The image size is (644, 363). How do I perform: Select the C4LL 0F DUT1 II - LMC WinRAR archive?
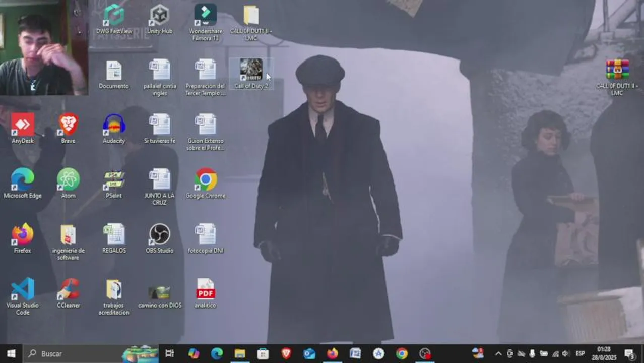coord(617,77)
